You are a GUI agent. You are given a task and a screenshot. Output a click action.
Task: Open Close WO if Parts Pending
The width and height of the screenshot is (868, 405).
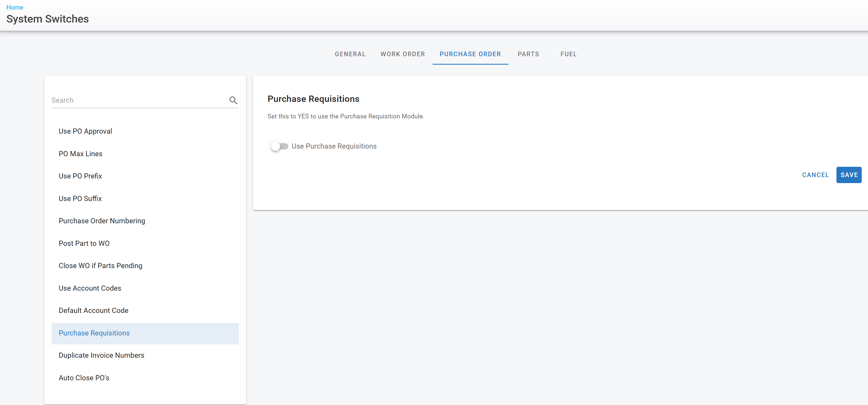pyautogui.click(x=100, y=266)
